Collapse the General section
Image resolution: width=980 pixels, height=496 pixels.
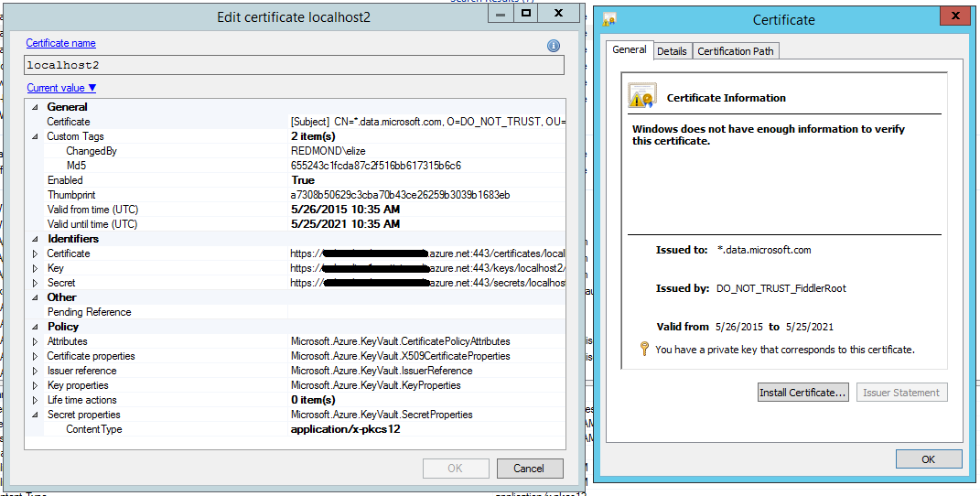(x=35, y=107)
